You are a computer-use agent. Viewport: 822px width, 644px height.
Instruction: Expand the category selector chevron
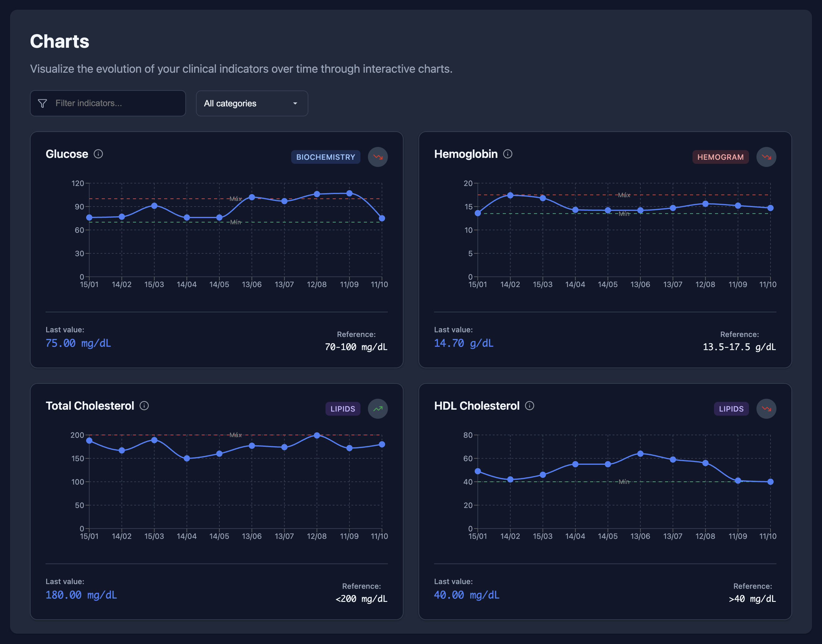click(x=295, y=103)
